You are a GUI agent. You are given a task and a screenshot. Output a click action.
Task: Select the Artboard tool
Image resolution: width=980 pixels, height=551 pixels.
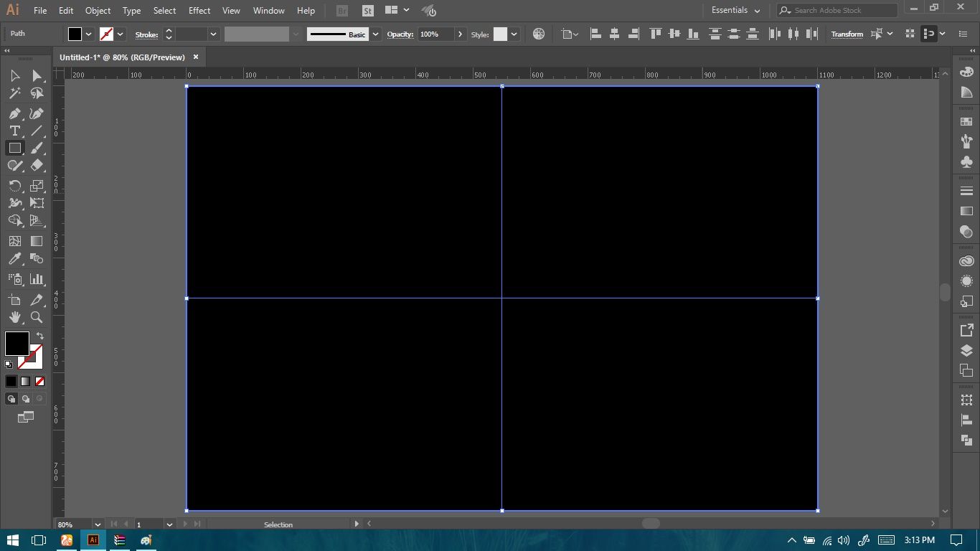click(x=14, y=300)
